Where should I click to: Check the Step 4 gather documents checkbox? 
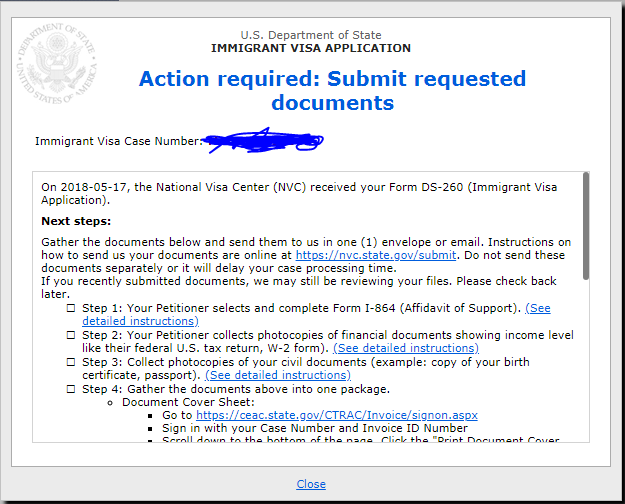tap(71, 389)
